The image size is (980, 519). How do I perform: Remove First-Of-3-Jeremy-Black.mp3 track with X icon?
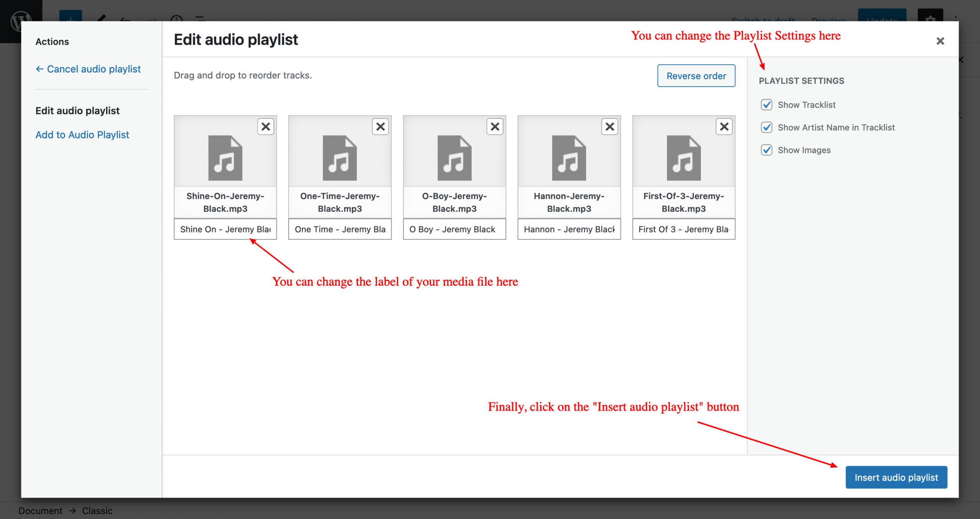coord(724,127)
